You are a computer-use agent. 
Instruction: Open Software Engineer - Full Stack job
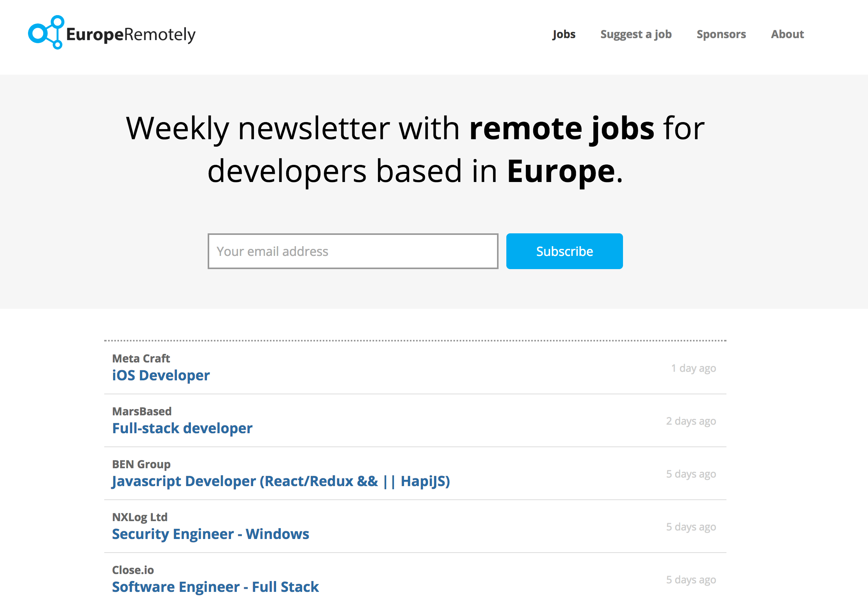tap(215, 587)
